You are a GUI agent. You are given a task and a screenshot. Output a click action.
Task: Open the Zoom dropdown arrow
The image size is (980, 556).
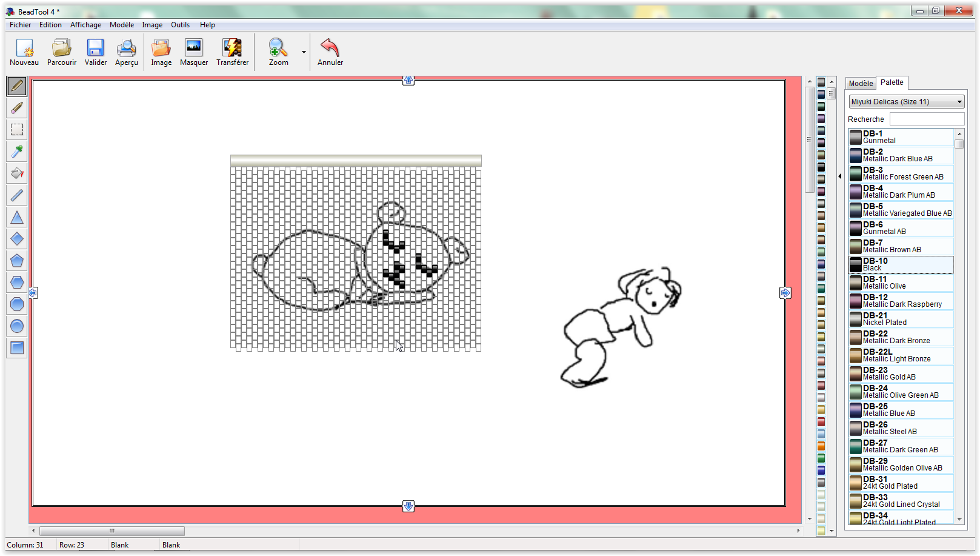(x=304, y=52)
